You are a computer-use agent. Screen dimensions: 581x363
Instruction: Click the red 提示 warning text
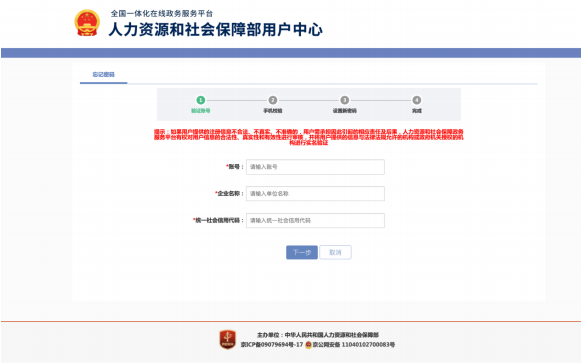(309, 137)
